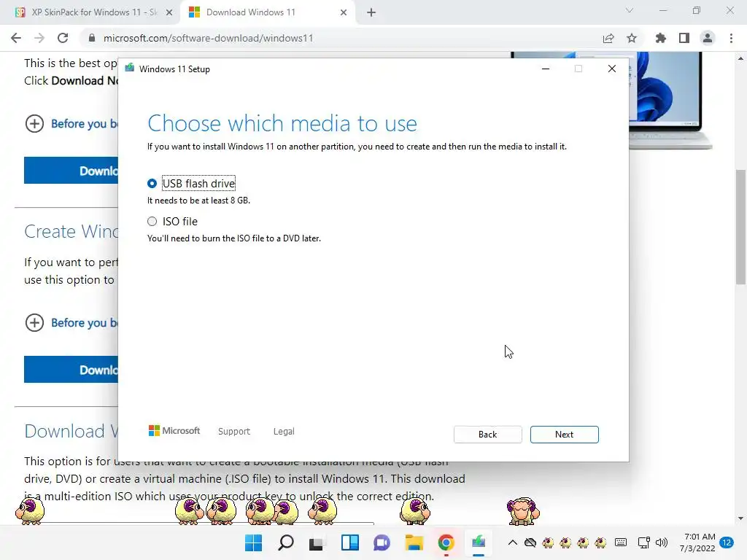The height and width of the screenshot is (560, 747).
Task: Open touch keyboard tray icon
Action: tap(621, 542)
